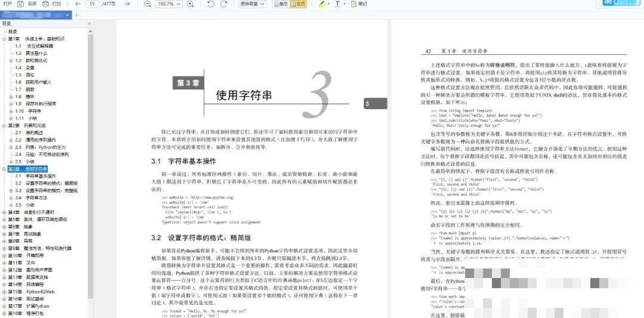Open section 1.2 算法是什么
644x318 pixels.
point(31,53)
